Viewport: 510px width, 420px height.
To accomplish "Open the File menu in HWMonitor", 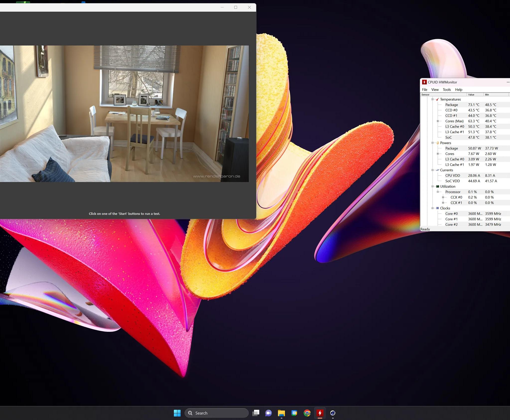I will [x=425, y=90].
